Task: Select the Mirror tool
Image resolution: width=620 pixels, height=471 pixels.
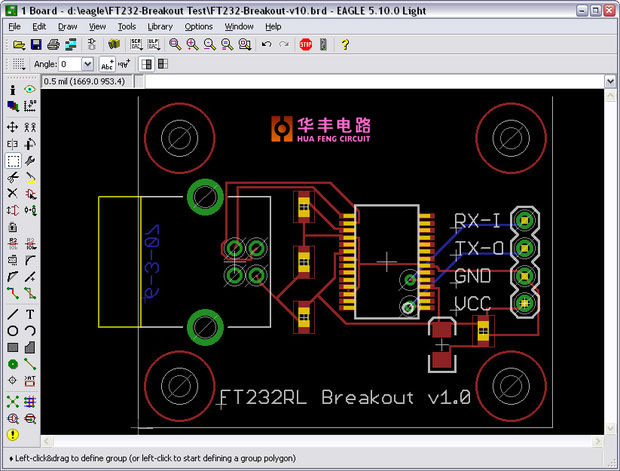Action: [x=13, y=144]
